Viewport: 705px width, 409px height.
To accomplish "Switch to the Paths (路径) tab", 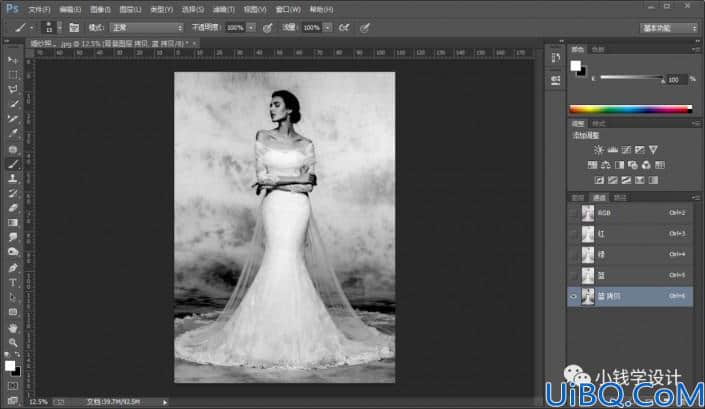I will pos(620,197).
